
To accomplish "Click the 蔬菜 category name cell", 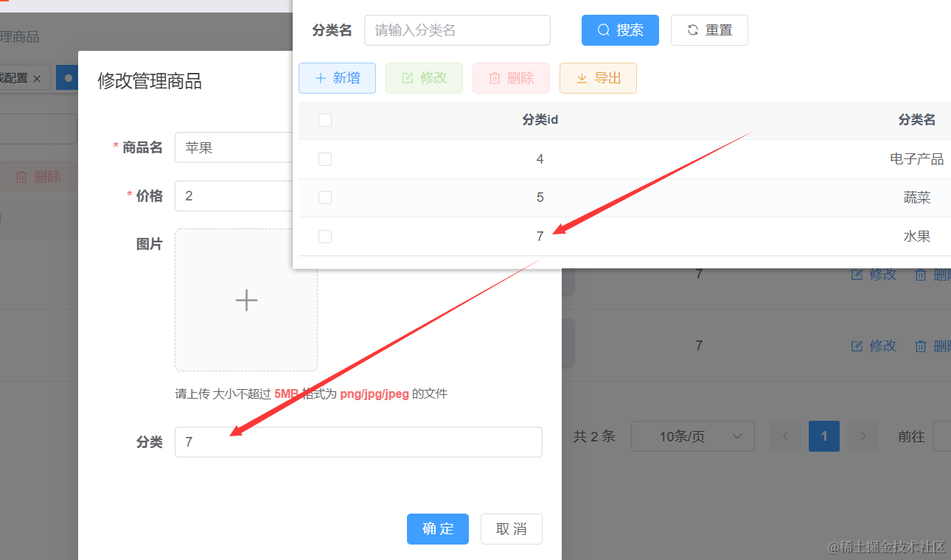I will point(916,197).
